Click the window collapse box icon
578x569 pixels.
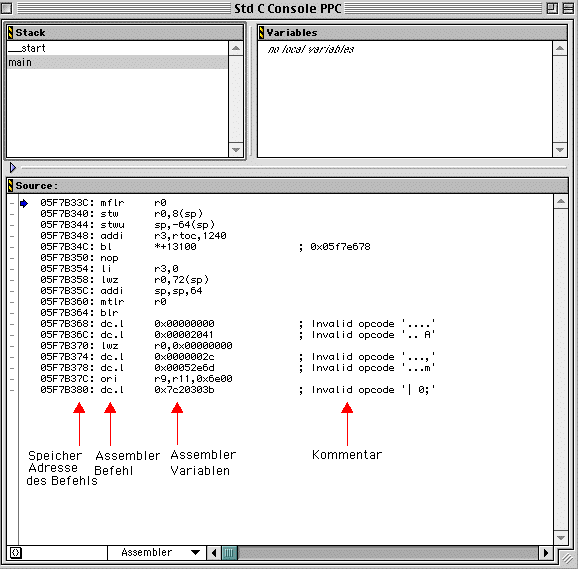569,8
